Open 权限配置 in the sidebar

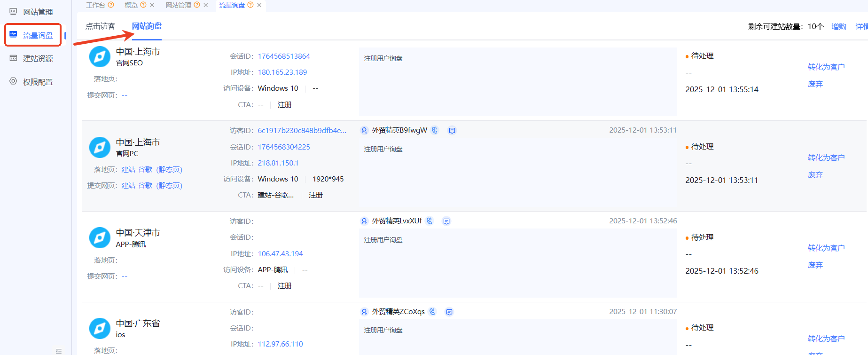tap(38, 82)
